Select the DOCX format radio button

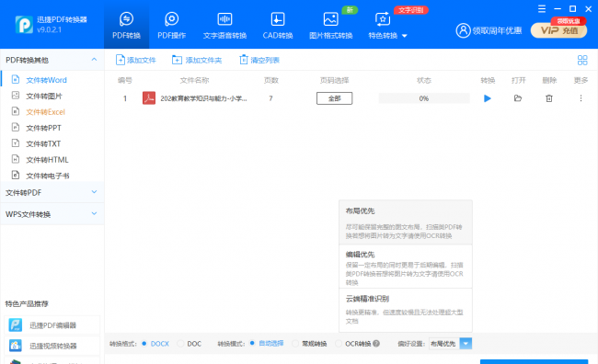pos(144,344)
